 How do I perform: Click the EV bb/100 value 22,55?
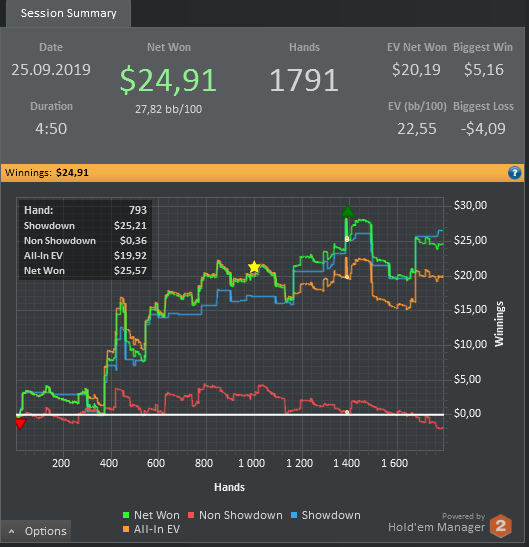click(417, 129)
